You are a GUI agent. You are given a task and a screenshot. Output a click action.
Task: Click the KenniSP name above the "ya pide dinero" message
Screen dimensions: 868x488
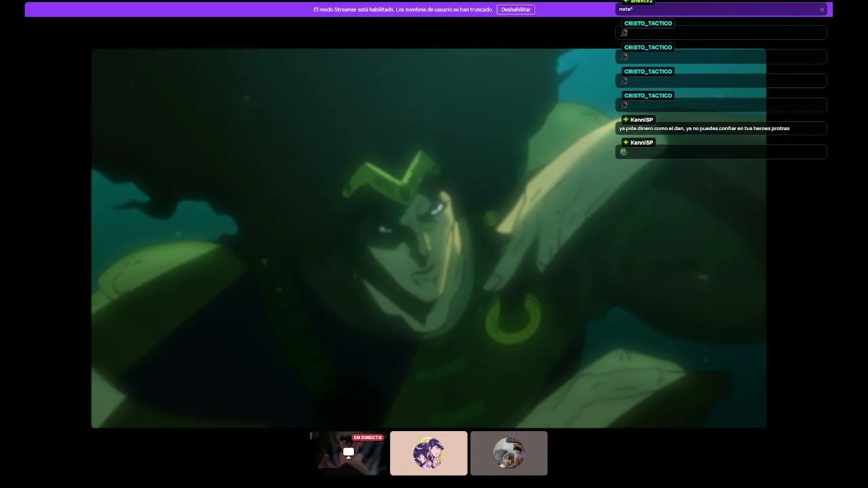(642, 120)
